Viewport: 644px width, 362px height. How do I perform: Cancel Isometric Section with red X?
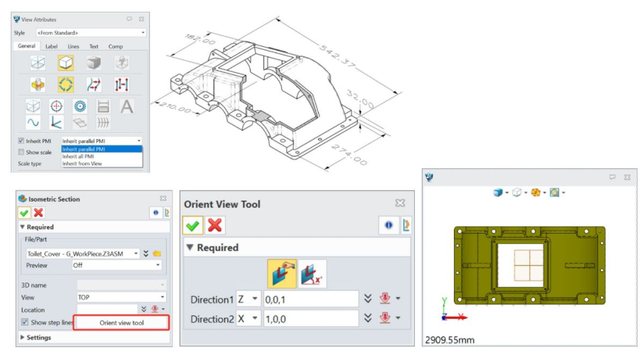tap(39, 213)
